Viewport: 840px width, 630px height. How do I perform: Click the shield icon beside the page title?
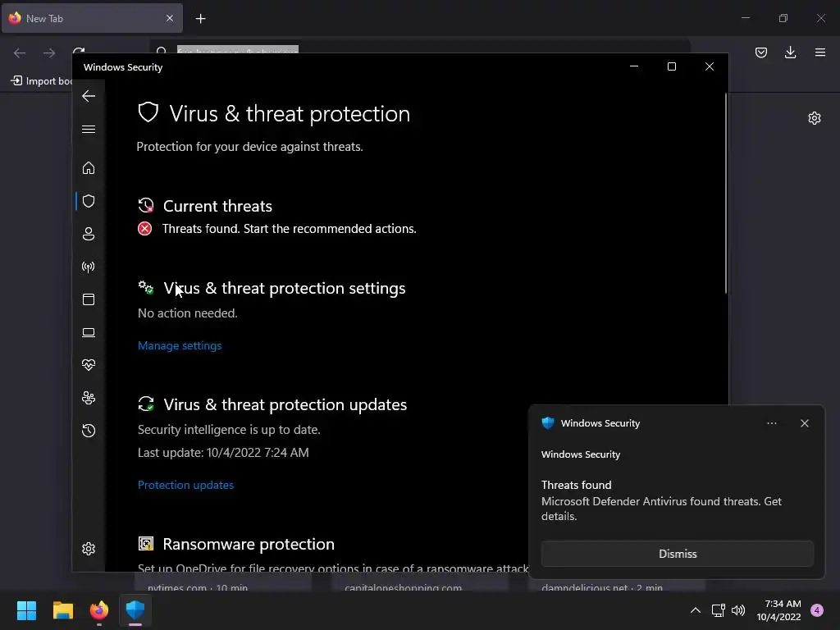148,113
